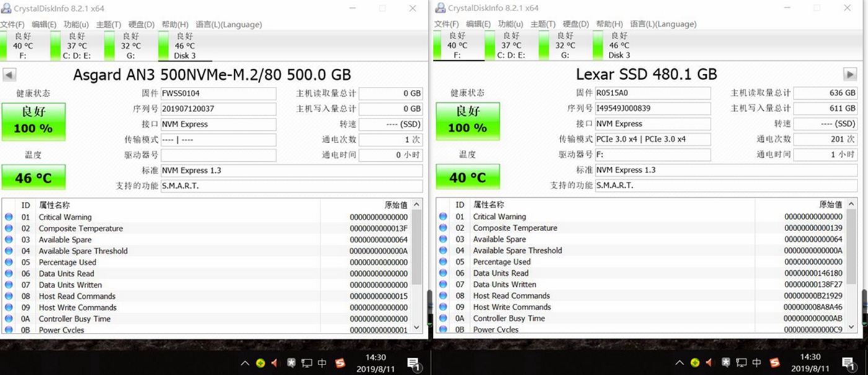This screenshot has width=868, height=375.
Task: Click the CrystalDiskInfo title icon of Lexar window
Action: point(440,8)
